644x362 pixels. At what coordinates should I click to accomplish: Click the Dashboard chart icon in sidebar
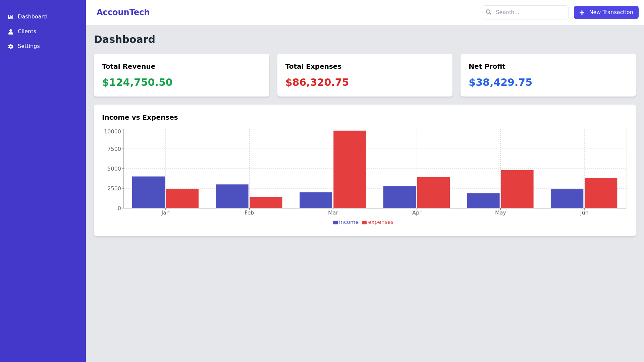11,17
